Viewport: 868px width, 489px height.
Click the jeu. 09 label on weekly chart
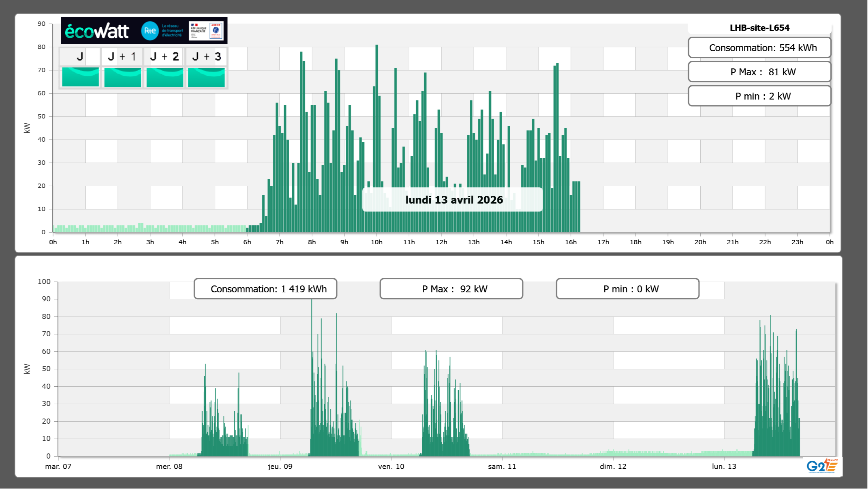tap(280, 466)
